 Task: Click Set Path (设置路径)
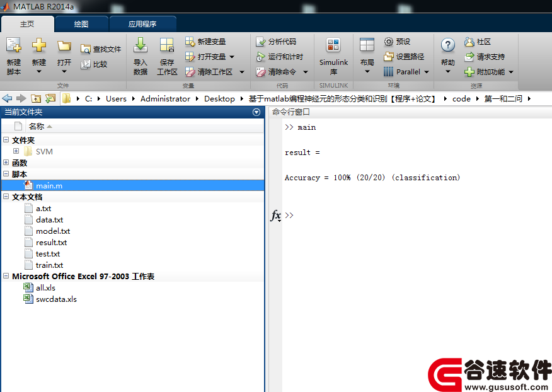tap(404, 57)
